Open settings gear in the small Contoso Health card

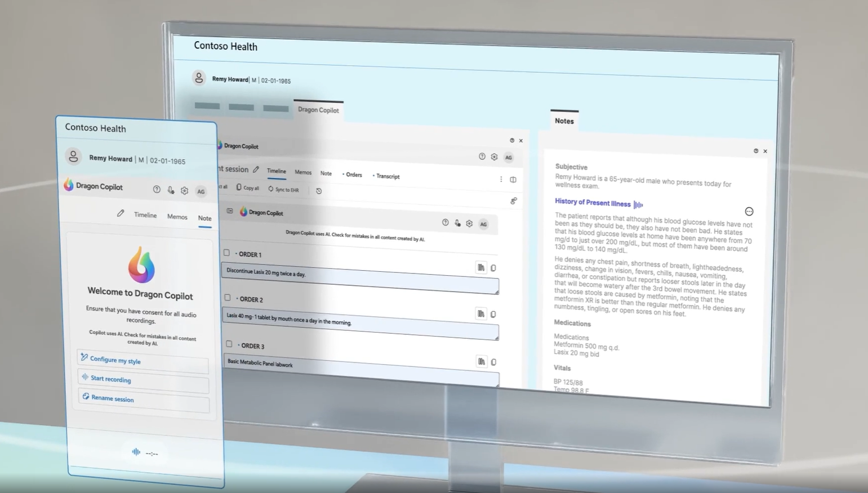(184, 191)
